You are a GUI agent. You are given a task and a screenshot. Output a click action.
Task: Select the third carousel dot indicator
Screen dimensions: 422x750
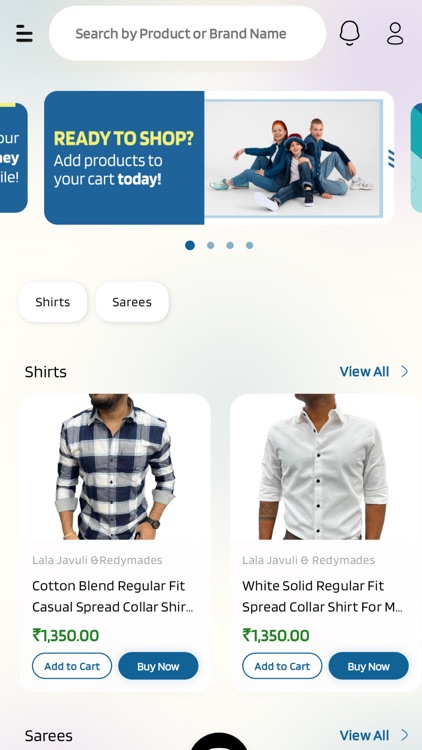tap(230, 245)
